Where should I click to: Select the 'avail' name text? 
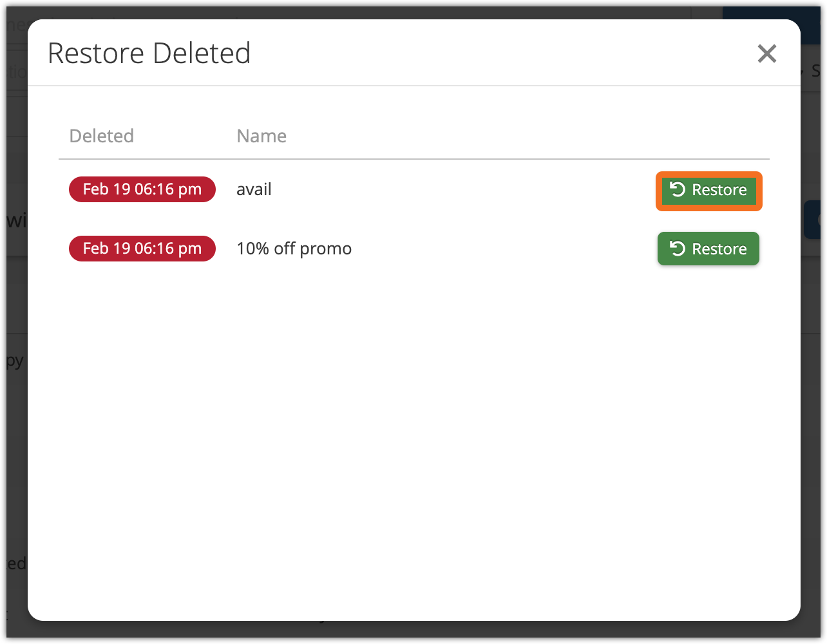point(254,189)
